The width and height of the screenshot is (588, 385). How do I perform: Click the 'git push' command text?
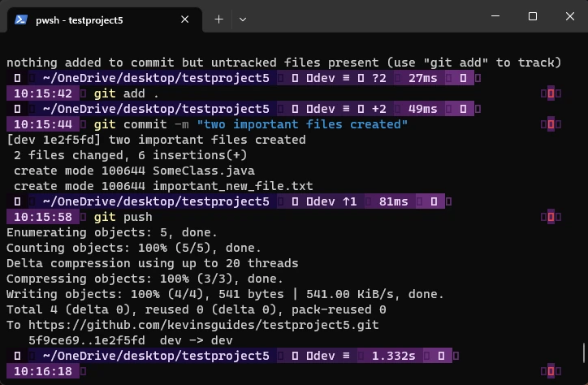click(123, 217)
